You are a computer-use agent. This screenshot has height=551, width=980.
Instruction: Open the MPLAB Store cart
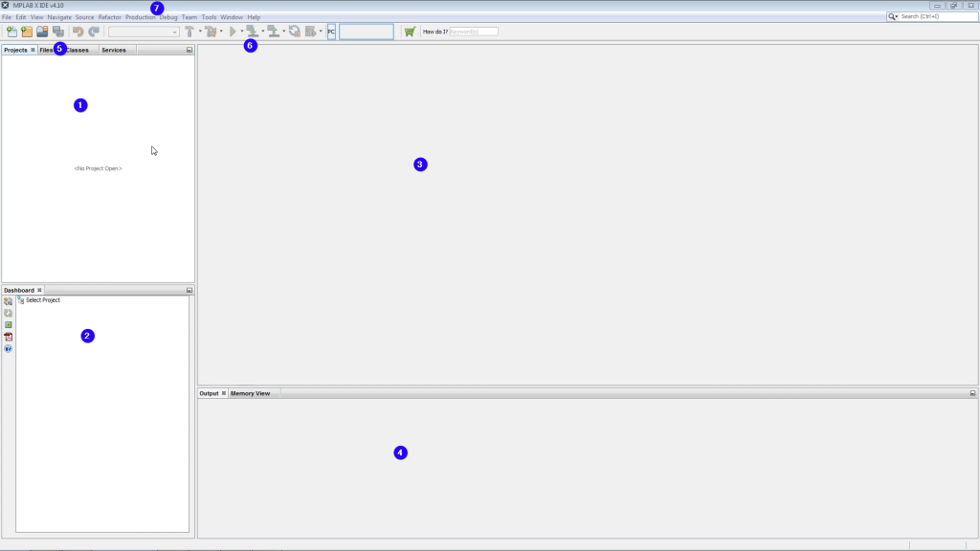tap(409, 31)
